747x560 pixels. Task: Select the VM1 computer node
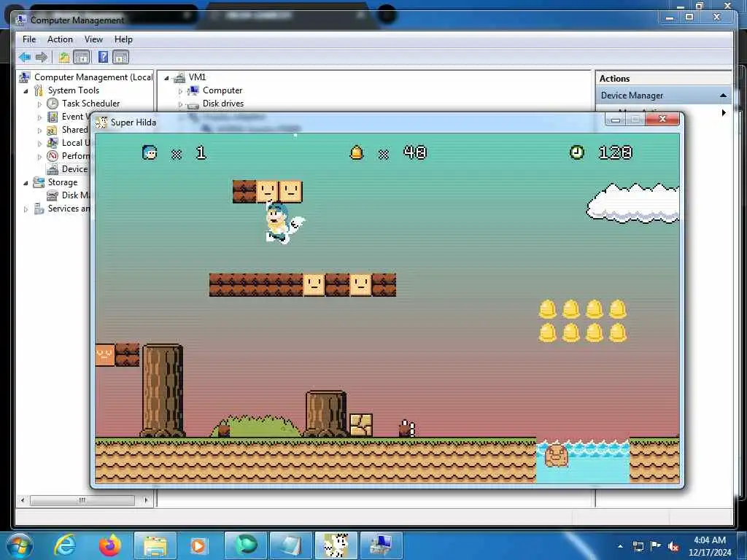197,77
